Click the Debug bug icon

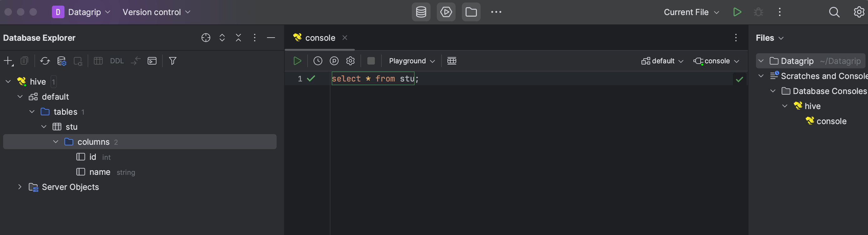(x=758, y=12)
